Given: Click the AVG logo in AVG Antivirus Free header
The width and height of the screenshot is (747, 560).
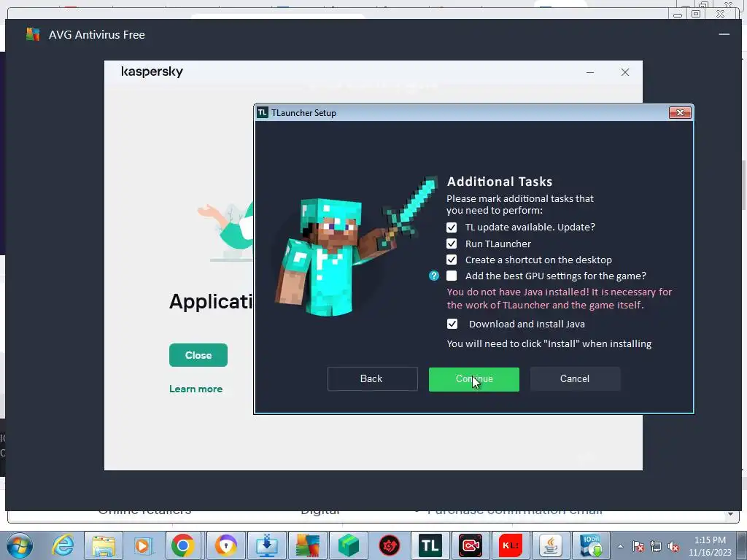Looking at the screenshot, I should (x=33, y=34).
